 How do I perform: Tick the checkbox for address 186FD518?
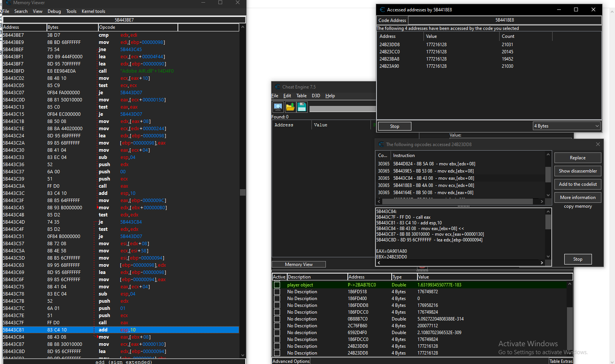tap(277, 292)
